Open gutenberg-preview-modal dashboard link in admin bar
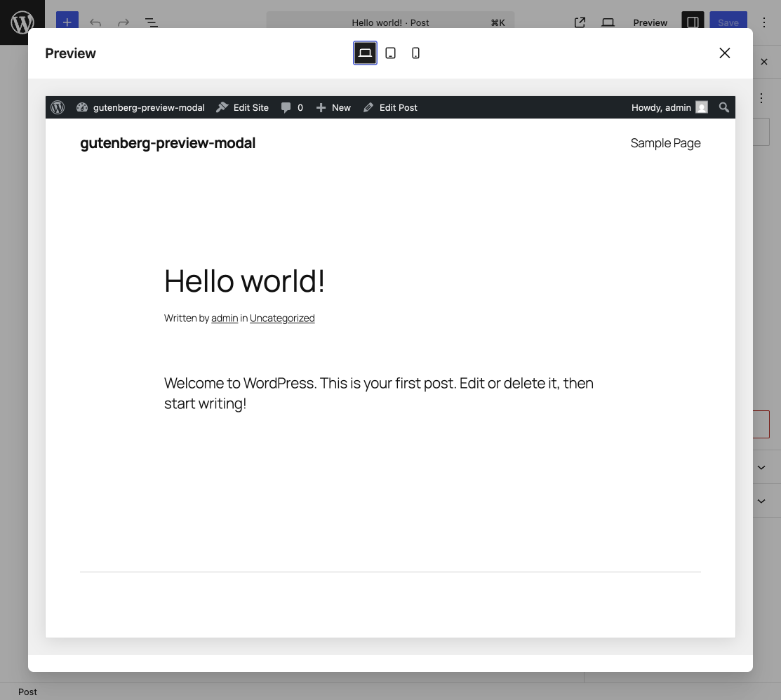 [140, 107]
